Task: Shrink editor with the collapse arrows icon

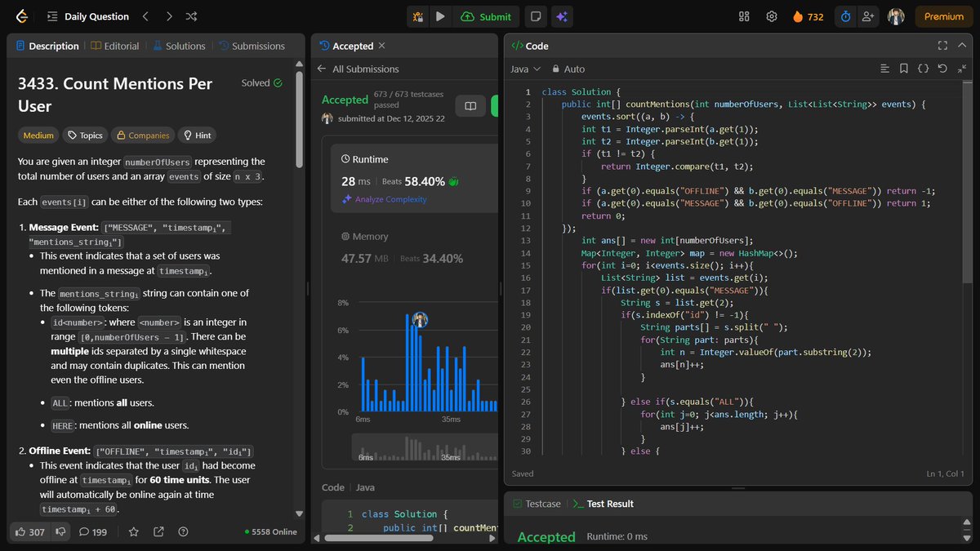Action: tap(962, 69)
